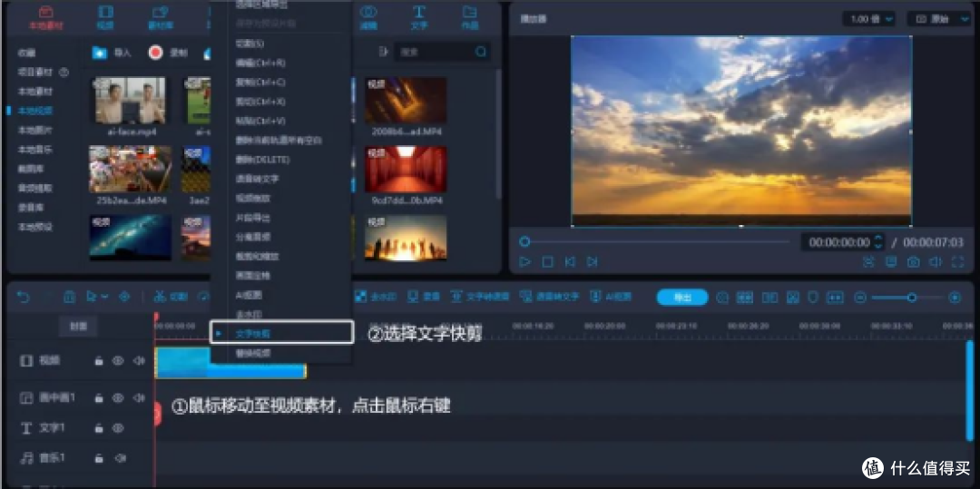Image resolution: width=980 pixels, height=489 pixels.
Task: Select 本地视频 in the left sidebar
Action: [x=35, y=111]
